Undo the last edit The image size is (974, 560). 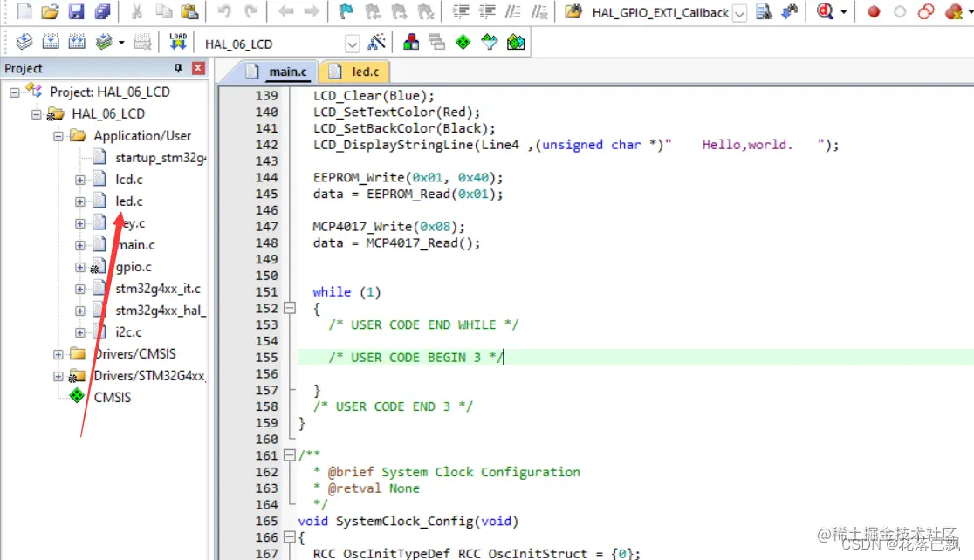224,12
